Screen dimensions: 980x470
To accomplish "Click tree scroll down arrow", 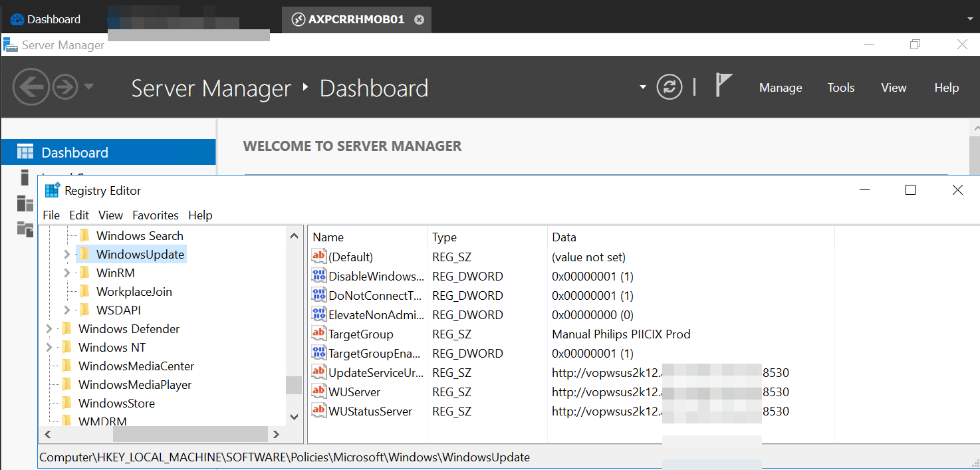I will [295, 417].
